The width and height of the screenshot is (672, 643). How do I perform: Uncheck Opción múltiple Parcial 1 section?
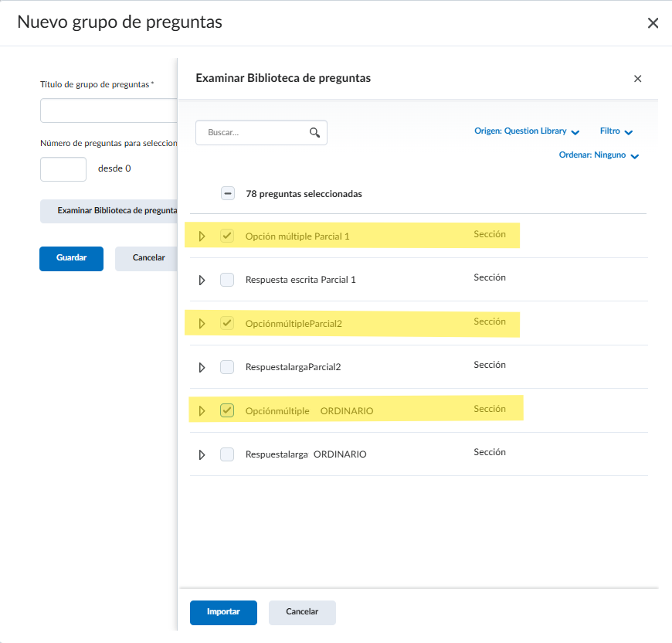227,236
